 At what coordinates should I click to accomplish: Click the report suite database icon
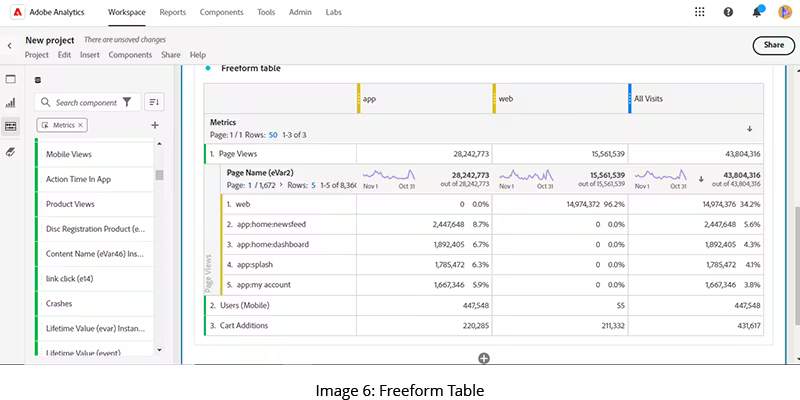point(37,80)
